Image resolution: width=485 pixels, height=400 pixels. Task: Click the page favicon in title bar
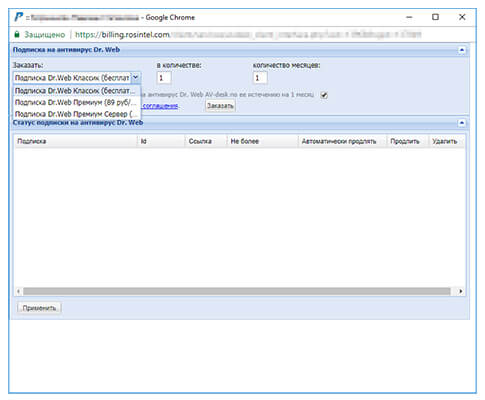[x=19, y=17]
